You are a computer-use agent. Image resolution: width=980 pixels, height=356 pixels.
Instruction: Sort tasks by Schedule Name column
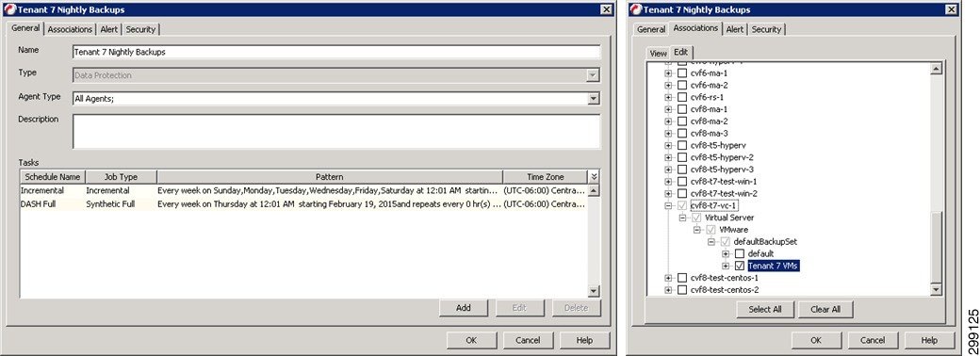point(53,177)
